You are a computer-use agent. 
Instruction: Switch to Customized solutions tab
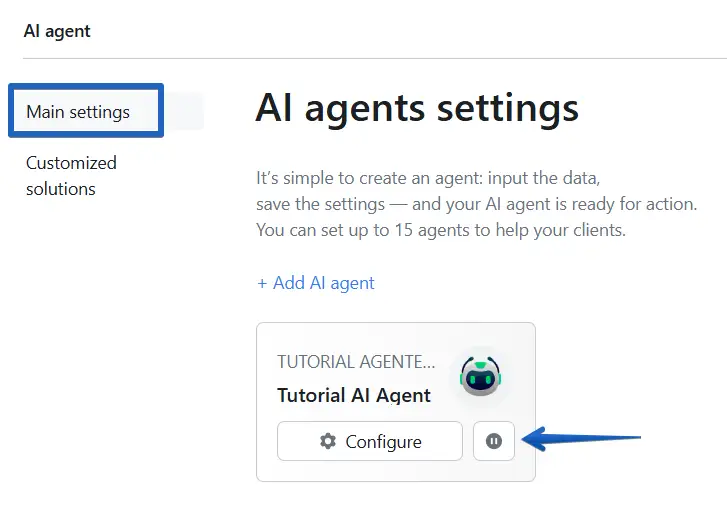click(x=71, y=175)
